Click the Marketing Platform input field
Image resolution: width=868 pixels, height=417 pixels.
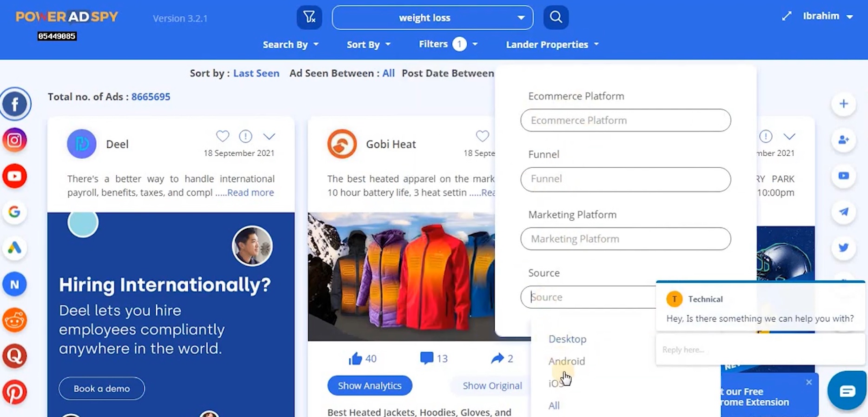(625, 238)
